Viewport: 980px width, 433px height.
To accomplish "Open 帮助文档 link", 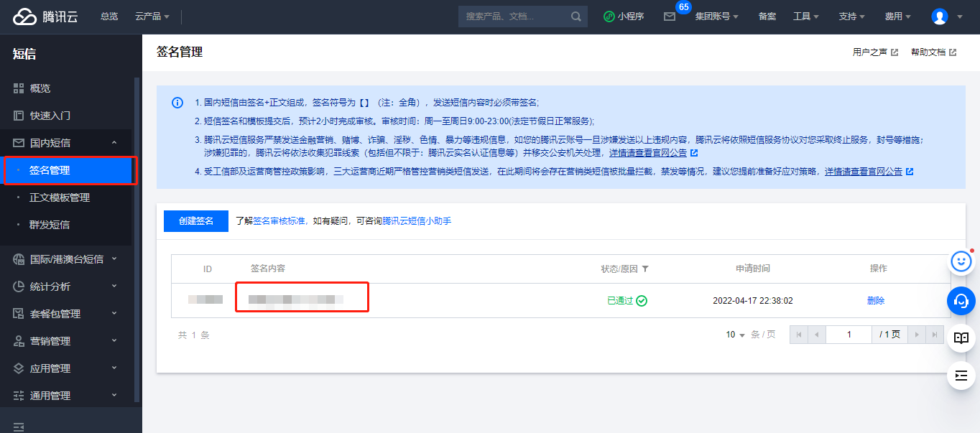I will pos(933,52).
